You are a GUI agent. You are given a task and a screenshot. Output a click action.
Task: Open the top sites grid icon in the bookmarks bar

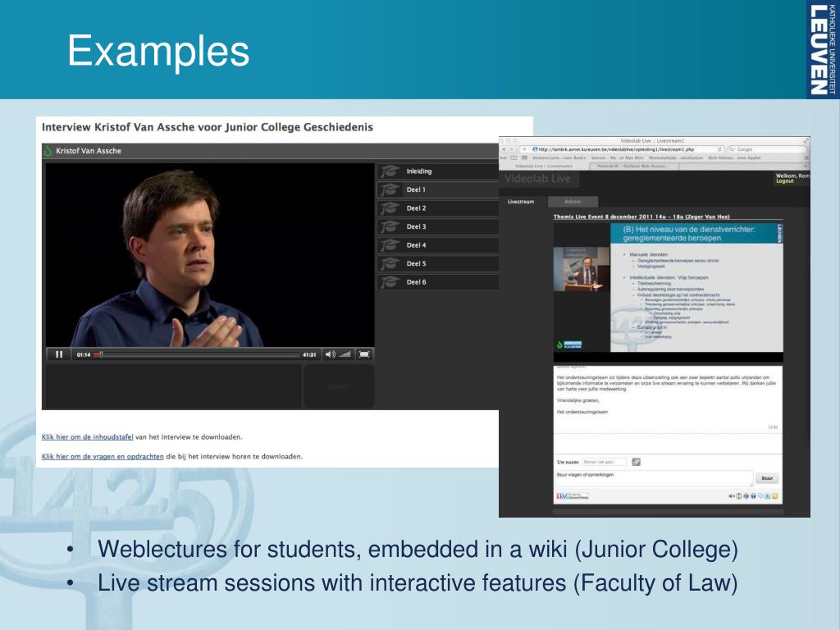[x=524, y=158]
